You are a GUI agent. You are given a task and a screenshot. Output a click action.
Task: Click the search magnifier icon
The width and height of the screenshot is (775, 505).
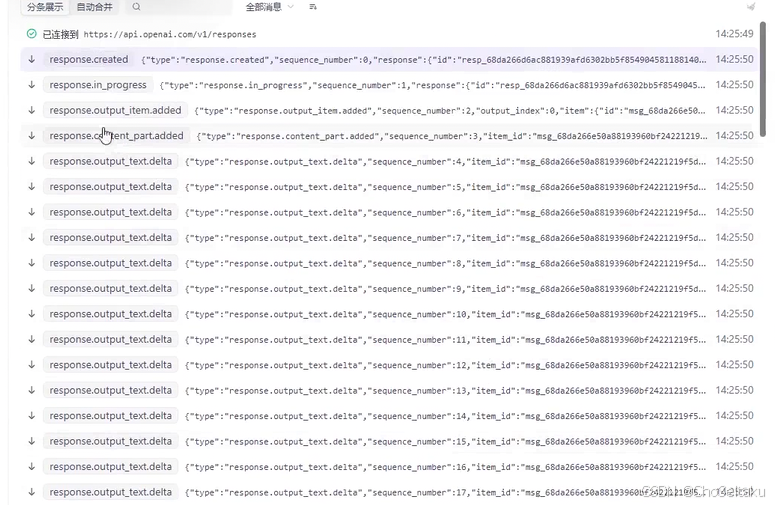pyautogui.click(x=136, y=7)
